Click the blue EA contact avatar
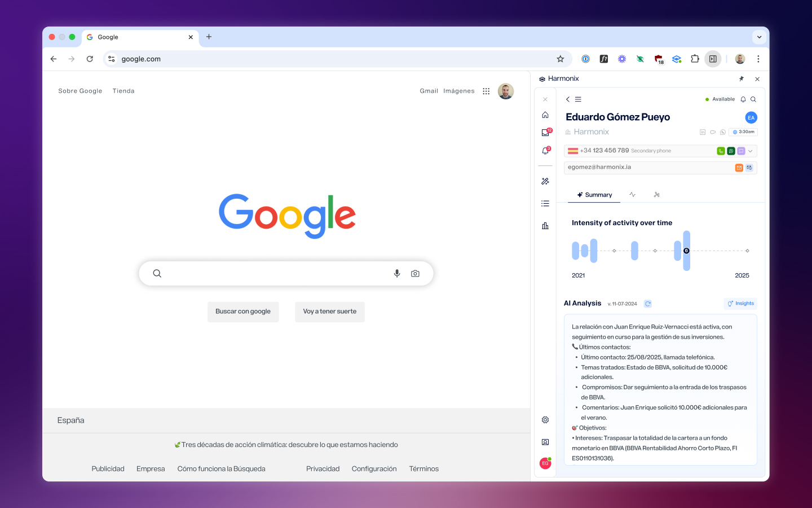The image size is (812, 508). 751,117
